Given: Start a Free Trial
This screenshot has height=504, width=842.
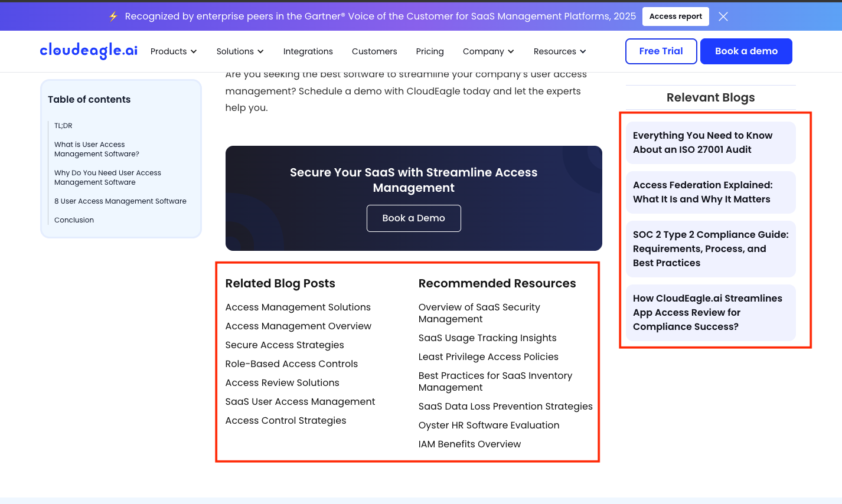Looking at the screenshot, I should pos(661,51).
